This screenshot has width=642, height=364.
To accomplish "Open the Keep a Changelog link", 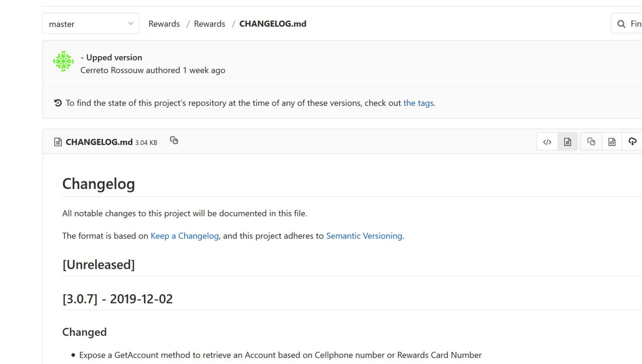I will tap(185, 236).
